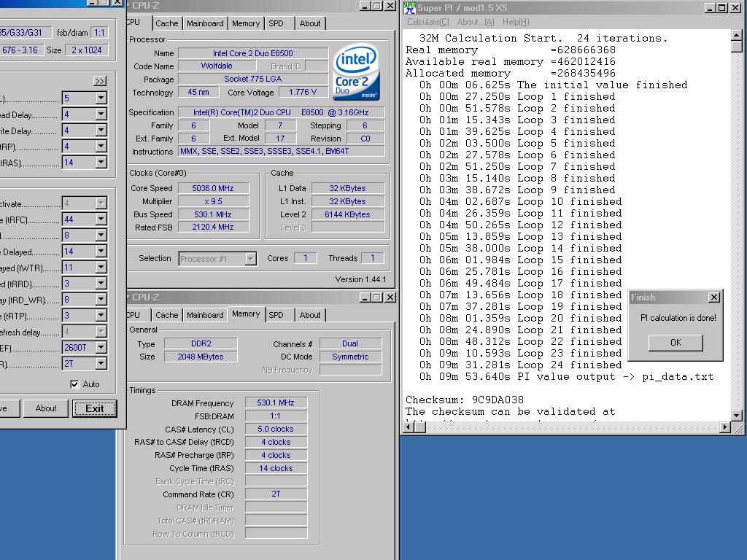Screen dimensions: 747x560
Task: Open the Help menu in Super PI
Action: [516, 22]
